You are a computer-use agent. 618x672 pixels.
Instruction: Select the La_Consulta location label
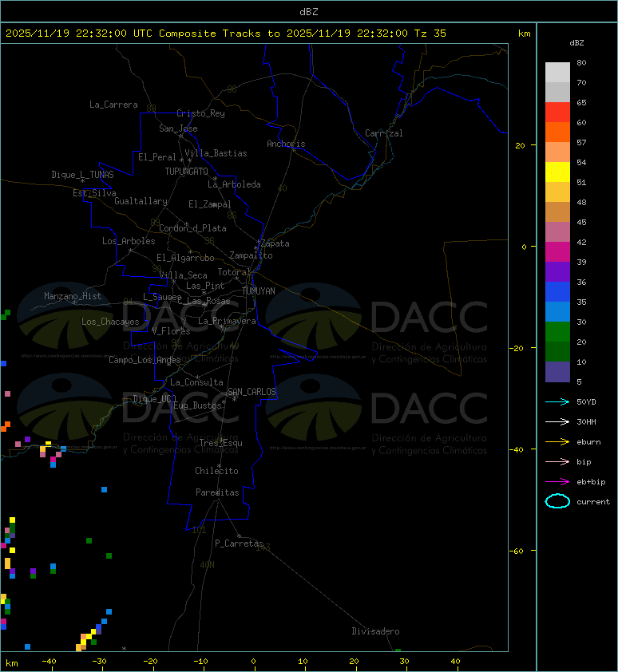pyautogui.click(x=196, y=382)
